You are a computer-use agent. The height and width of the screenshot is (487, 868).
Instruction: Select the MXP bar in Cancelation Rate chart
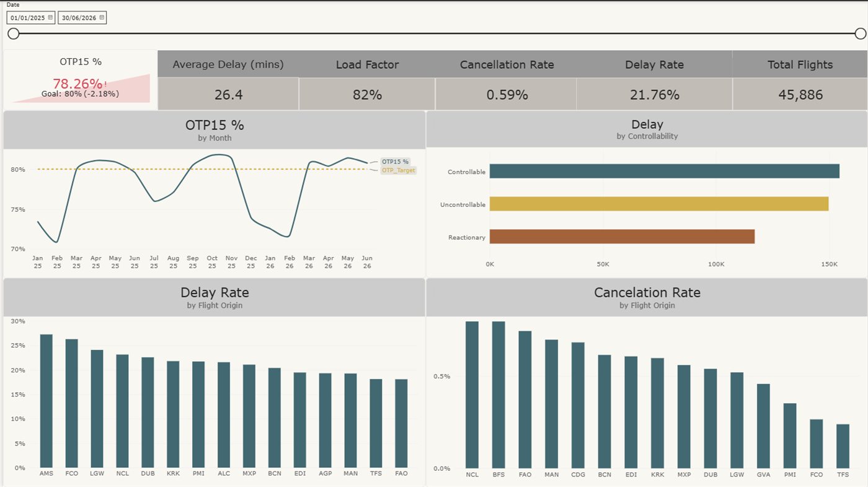point(684,416)
